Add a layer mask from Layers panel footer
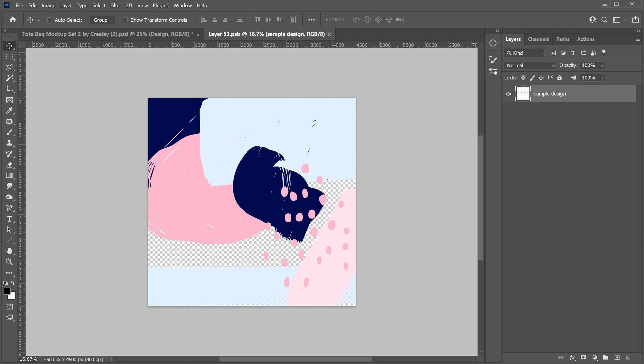The image size is (644, 364). (583, 358)
